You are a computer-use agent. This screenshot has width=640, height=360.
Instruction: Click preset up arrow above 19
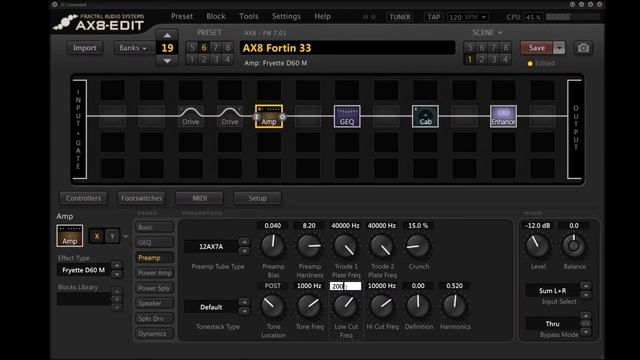tap(167, 35)
